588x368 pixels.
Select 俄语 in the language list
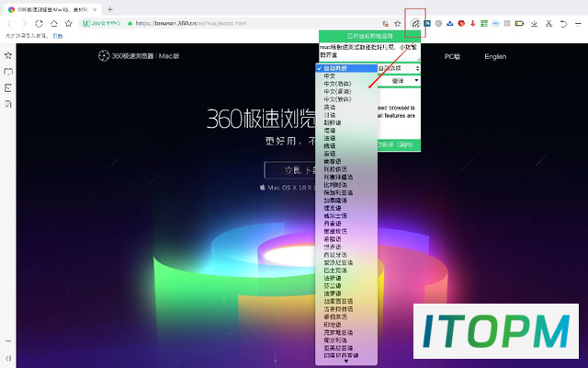coord(346,145)
